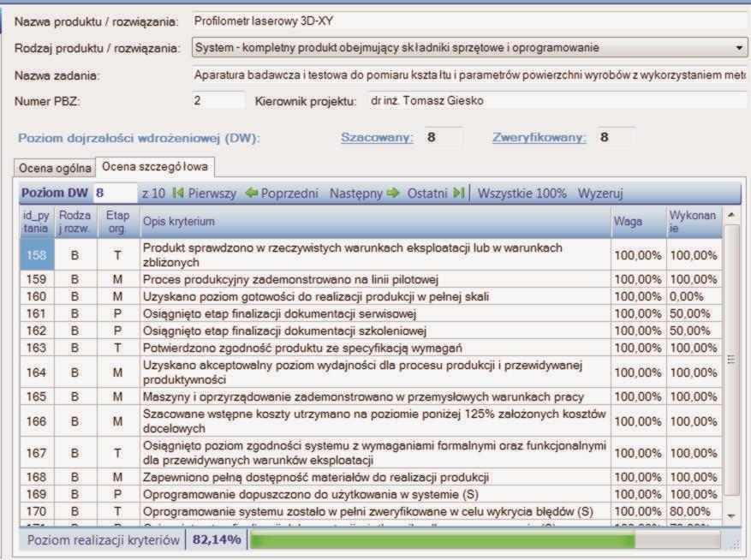751x560 pixels.
Task: Click the Wyzeruj button
Action: (x=600, y=194)
